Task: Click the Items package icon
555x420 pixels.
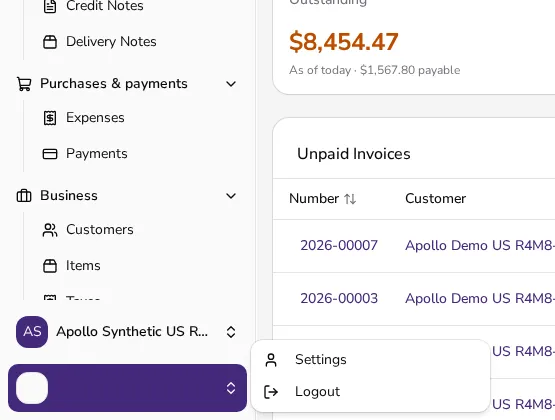Action: 50,266
